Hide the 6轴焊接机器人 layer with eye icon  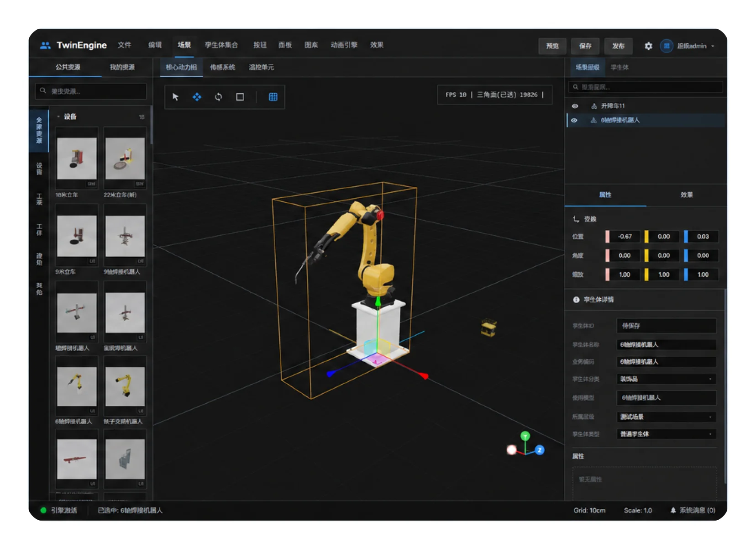click(x=574, y=121)
